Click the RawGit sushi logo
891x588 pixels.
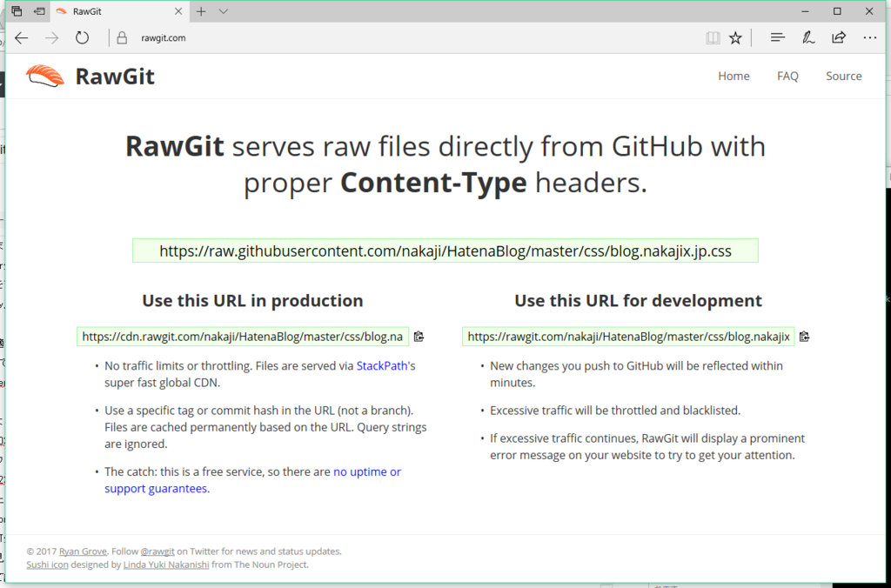pos(45,76)
